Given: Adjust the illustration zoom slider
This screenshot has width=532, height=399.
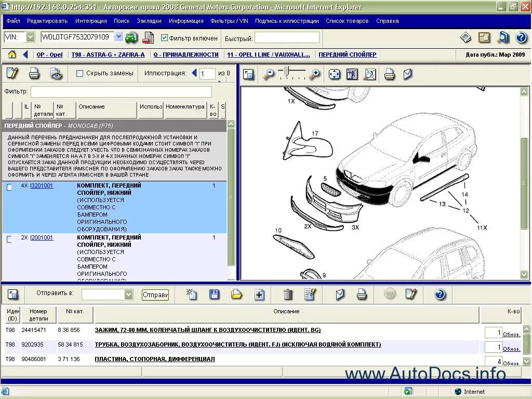Looking at the screenshot, I should pos(286,71).
